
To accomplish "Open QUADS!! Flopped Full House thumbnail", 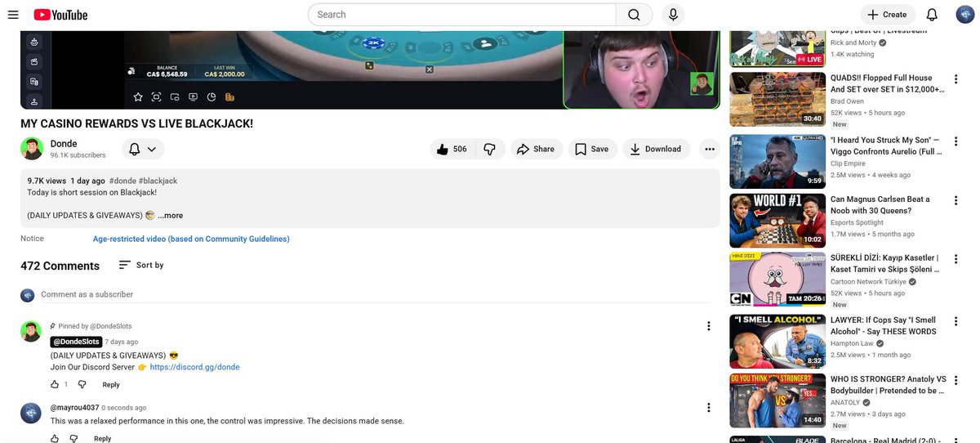I will click(x=777, y=98).
